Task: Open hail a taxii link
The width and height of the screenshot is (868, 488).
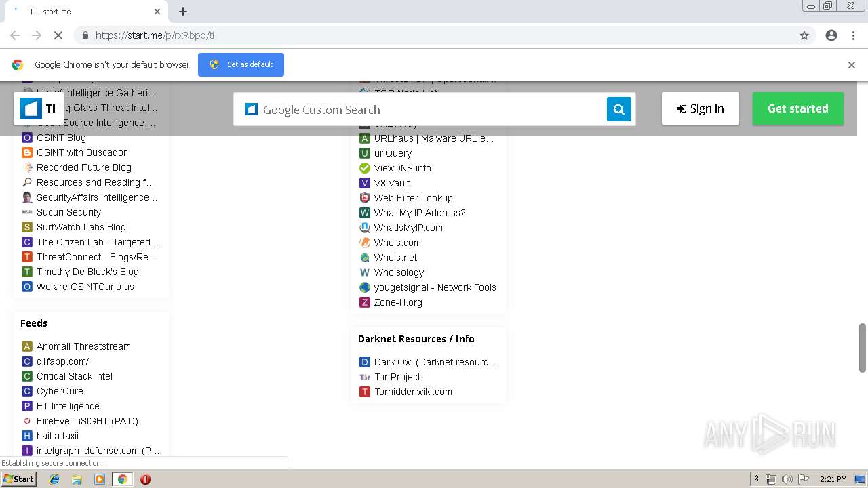Action: tap(58, 436)
